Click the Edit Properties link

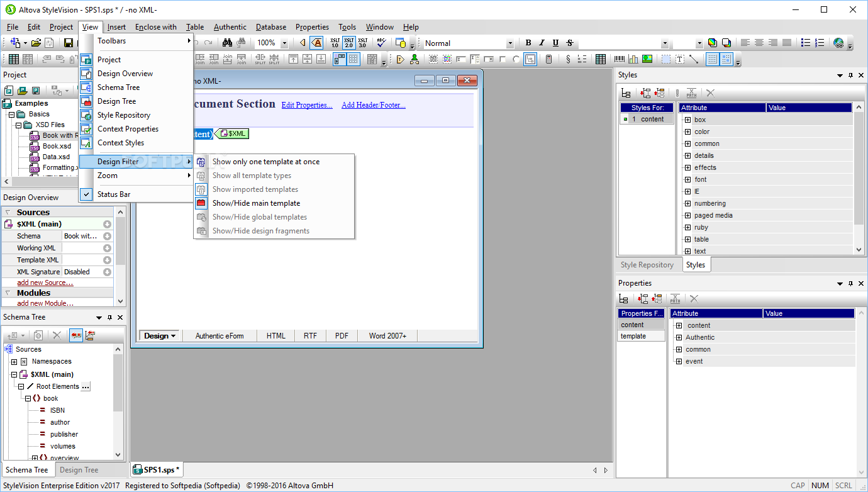(307, 105)
